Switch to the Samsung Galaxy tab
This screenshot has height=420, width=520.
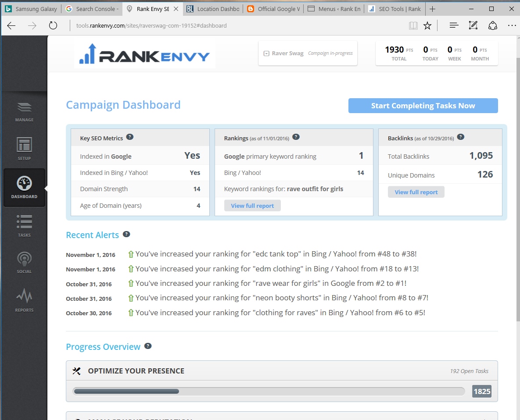click(31, 9)
